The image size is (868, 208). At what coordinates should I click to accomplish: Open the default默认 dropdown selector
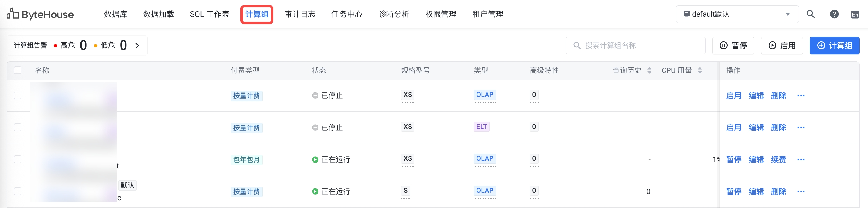[x=737, y=14]
